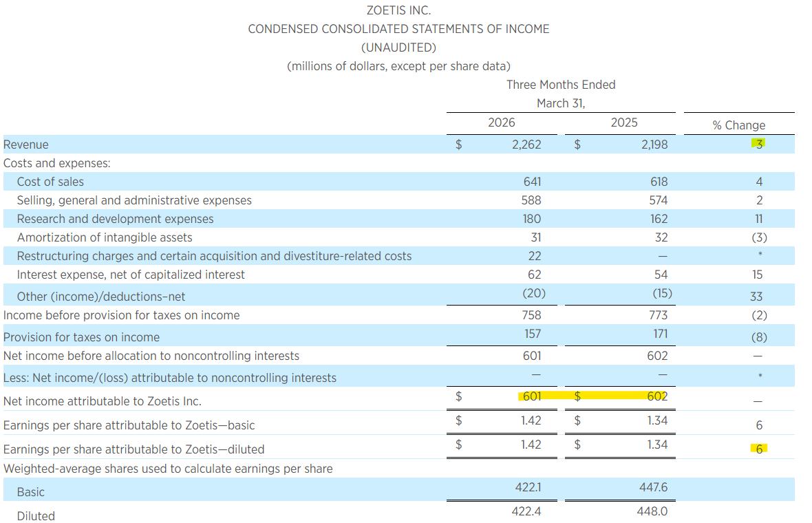This screenshot has height=523, width=812.
Task: Click the R&D percent change 11
Action: [758, 219]
